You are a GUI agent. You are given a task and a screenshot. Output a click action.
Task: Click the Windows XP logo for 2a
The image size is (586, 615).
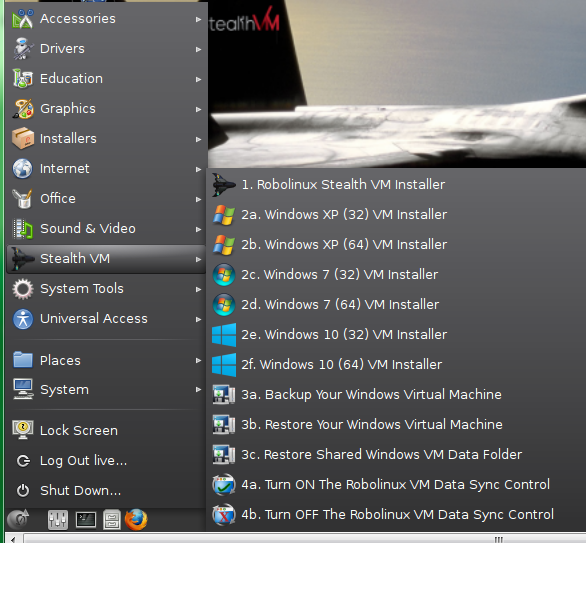point(224,215)
